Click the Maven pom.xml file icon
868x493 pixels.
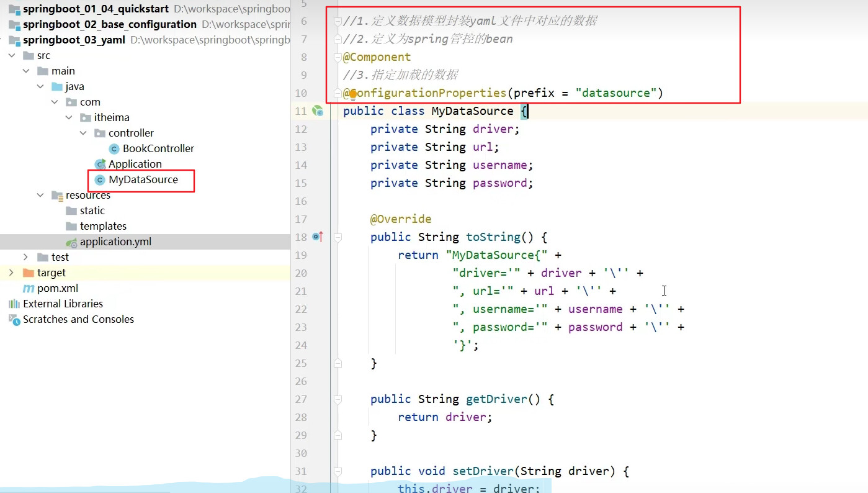tap(29, 288)
